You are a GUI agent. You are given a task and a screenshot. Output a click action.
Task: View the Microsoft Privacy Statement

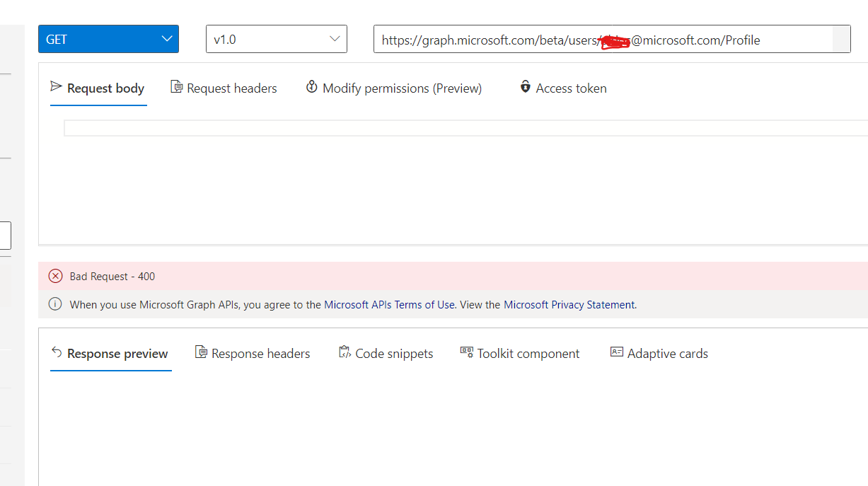click(x=568, y=304)
